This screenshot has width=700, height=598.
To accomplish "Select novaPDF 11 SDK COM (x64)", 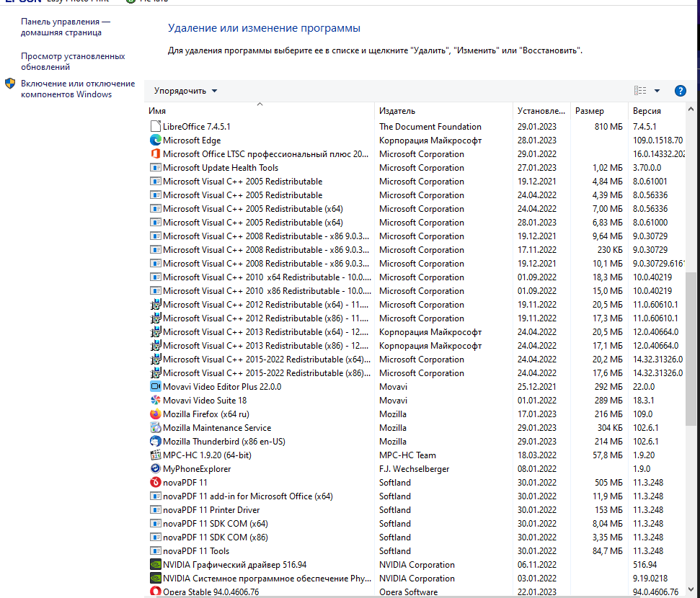I will (x=415, y=524).
